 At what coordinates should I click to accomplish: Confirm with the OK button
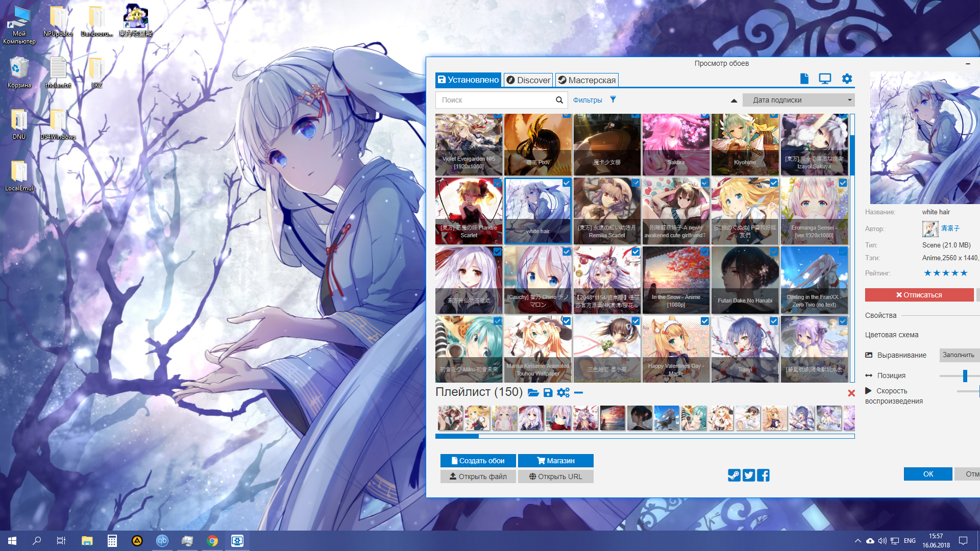click(x=927, y=474)
